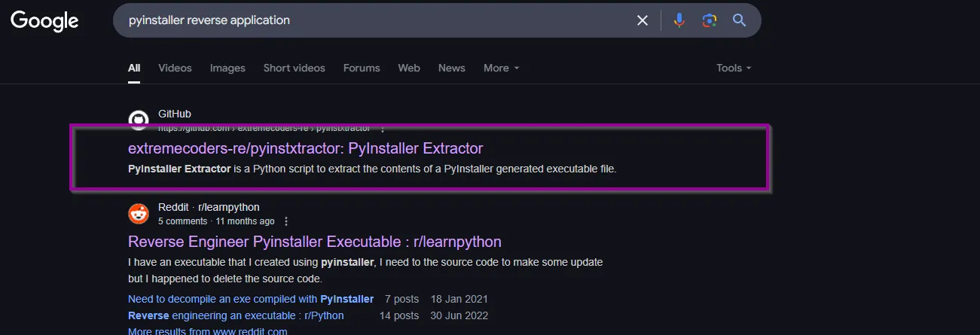
Task: Click '5 comments · 11 months ago' text
Action: click(216, 221)
